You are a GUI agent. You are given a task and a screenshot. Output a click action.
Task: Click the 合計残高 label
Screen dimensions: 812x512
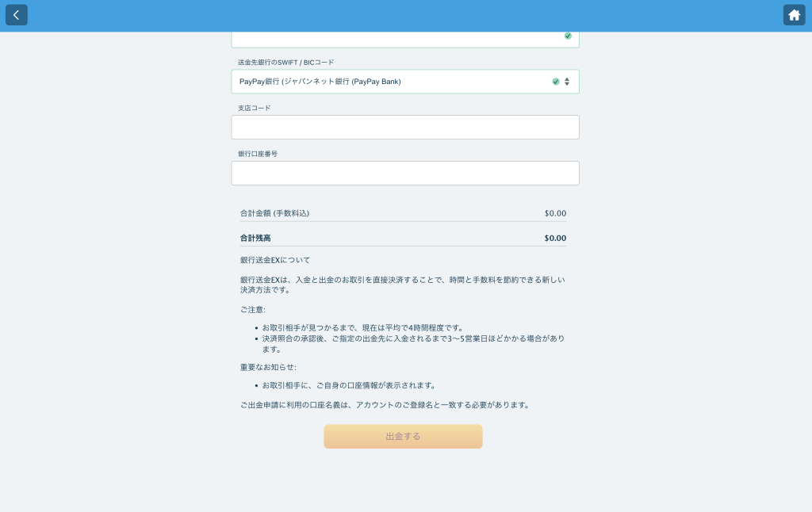255,238
